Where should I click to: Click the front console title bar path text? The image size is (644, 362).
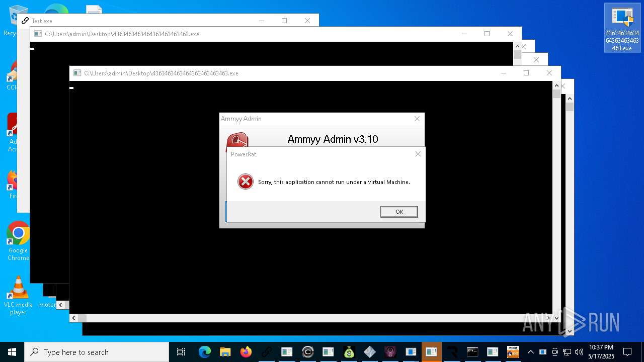tap(161, 73)
